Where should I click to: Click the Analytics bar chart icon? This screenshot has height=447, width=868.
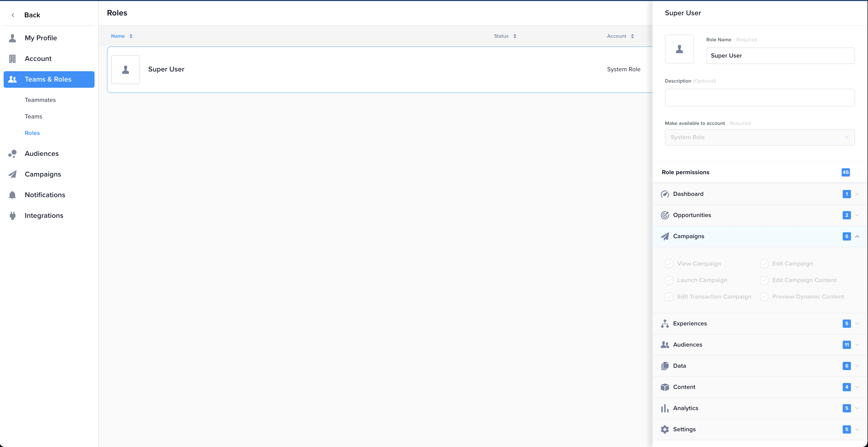point(664,408)
